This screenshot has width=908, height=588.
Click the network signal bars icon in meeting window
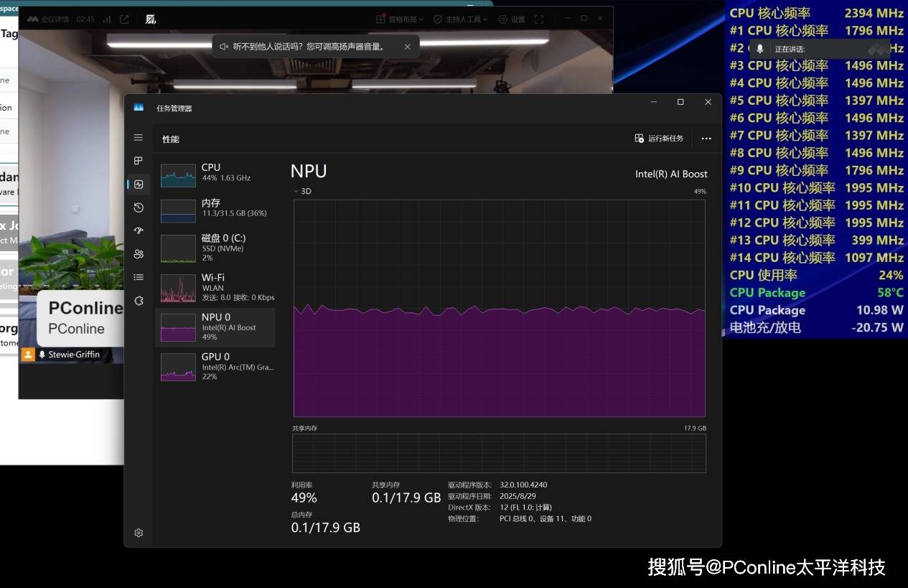[107, 19]
